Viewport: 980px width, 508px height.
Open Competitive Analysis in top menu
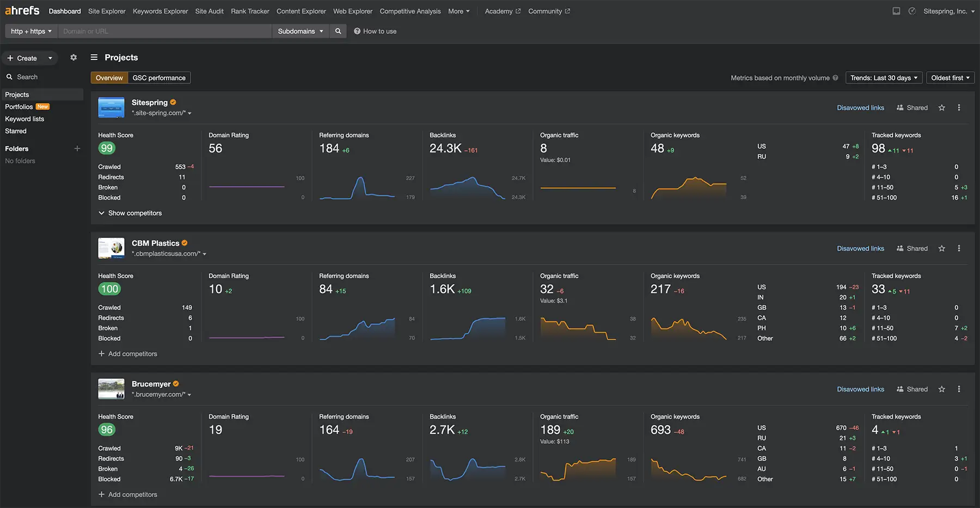[x=410, y=11]
